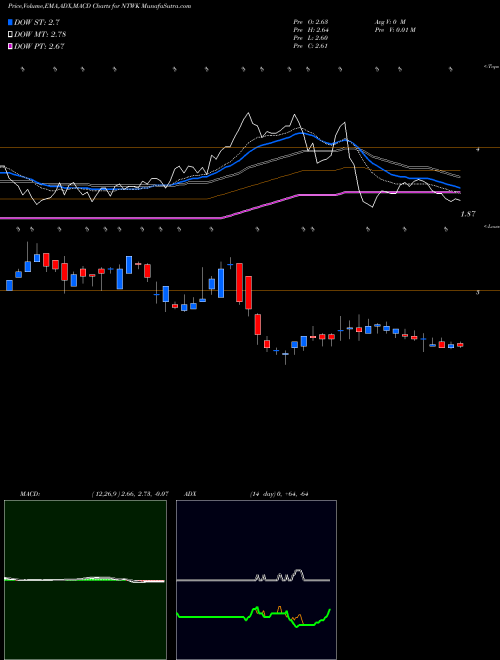Click the '4' axis label on the upper orange line
Screen dimensions: 500x660
(477, 149)
